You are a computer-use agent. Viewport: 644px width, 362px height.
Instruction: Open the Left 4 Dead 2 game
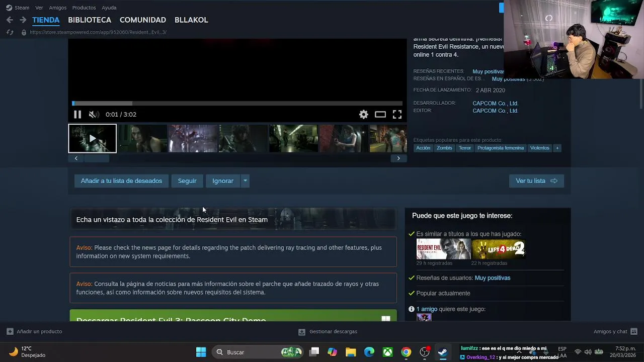(x=499, y=249)
